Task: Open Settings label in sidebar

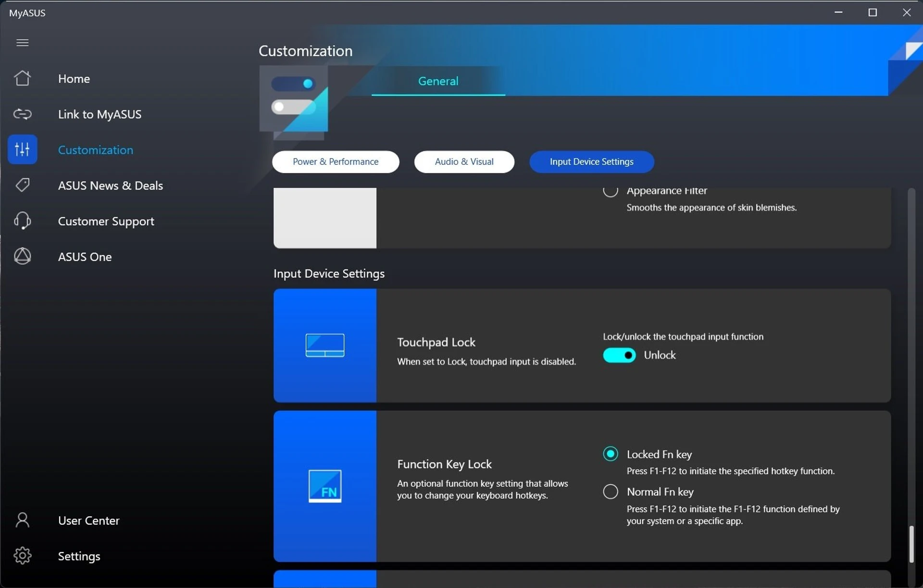Action: (x=79, y=556)
